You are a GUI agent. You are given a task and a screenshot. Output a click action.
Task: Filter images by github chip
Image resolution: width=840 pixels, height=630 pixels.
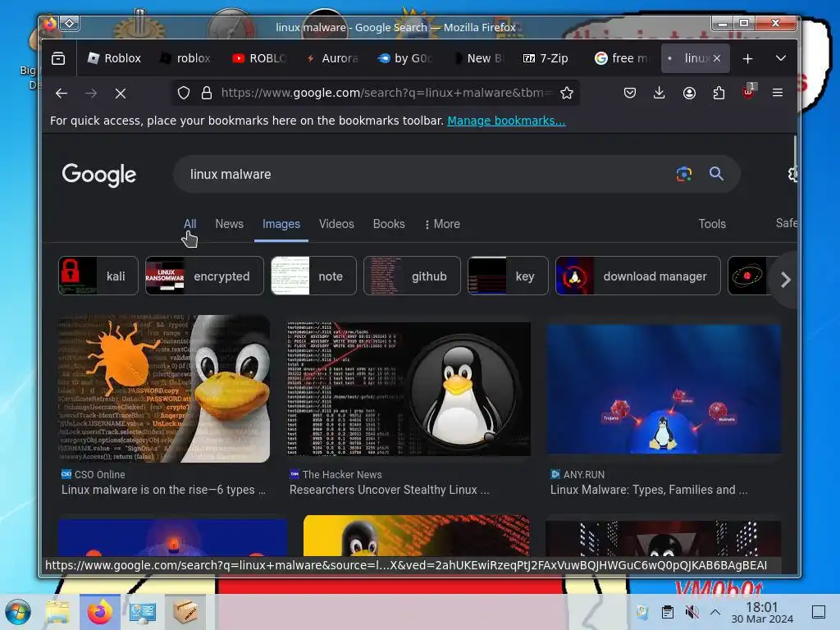click(412, 276)
